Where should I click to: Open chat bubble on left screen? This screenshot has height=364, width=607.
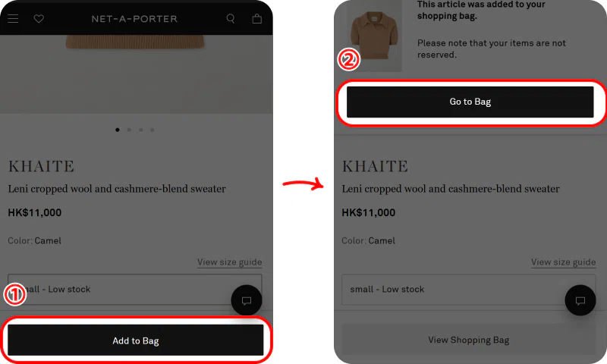click(x=247, y=300)
